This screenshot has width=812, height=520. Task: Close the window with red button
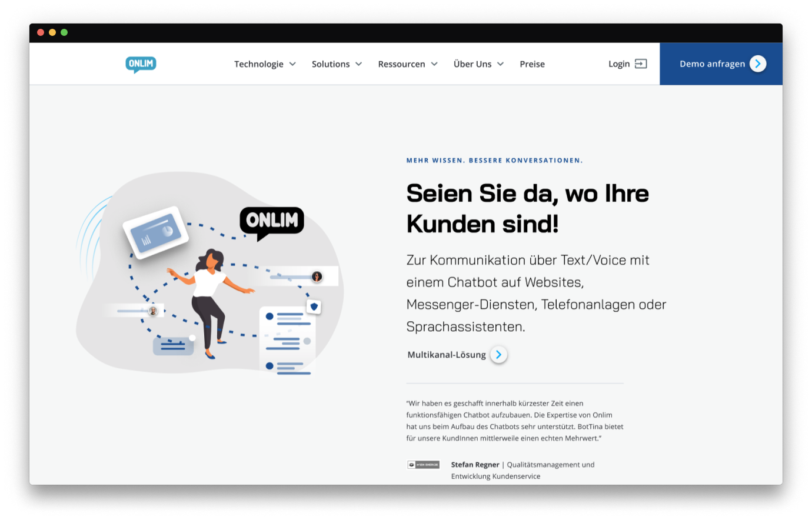point(41,32)
